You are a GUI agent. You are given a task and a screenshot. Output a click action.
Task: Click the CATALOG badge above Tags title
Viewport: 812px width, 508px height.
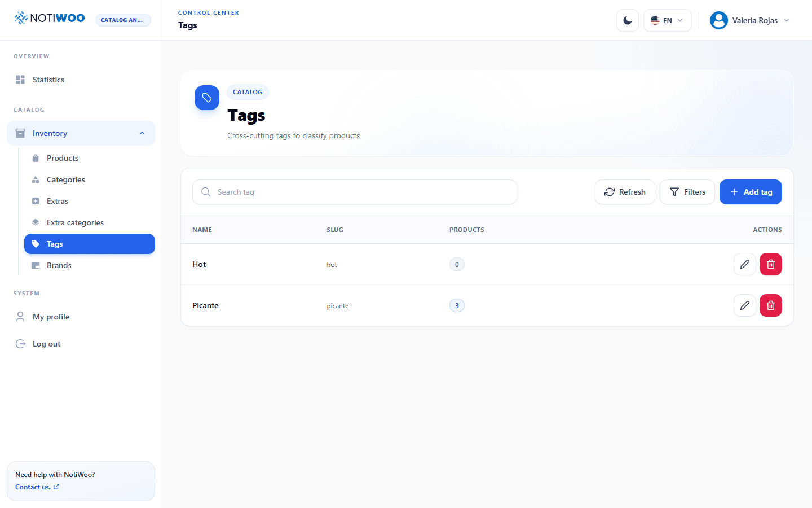(248, 92)
